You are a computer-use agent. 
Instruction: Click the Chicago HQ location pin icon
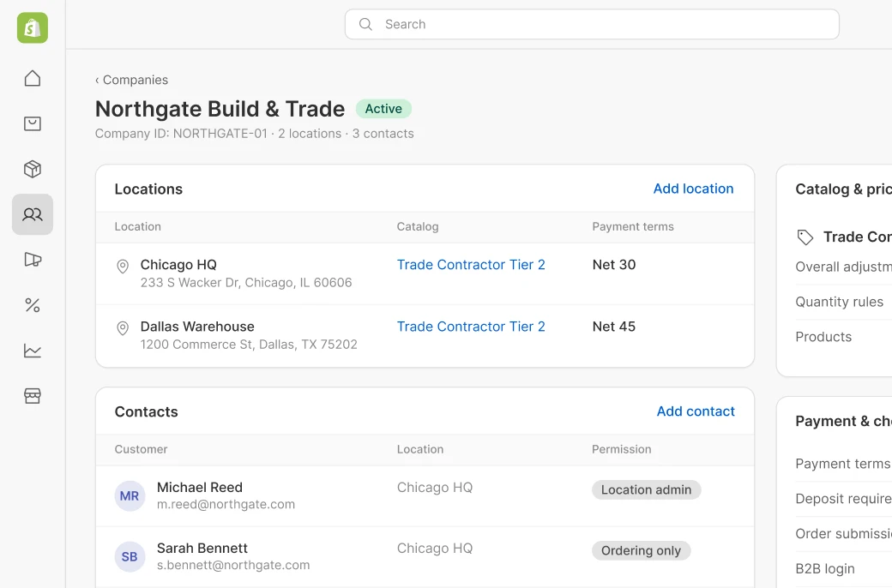point(123,266)
